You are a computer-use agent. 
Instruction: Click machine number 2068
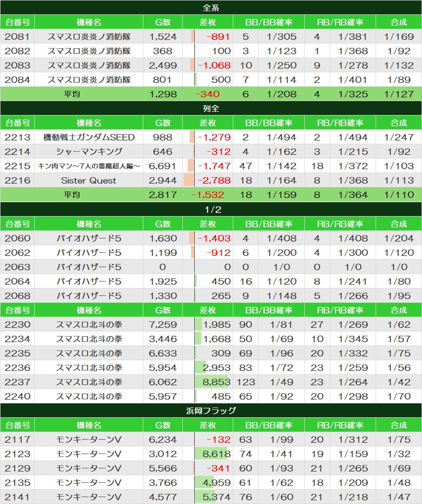[17, 296]
